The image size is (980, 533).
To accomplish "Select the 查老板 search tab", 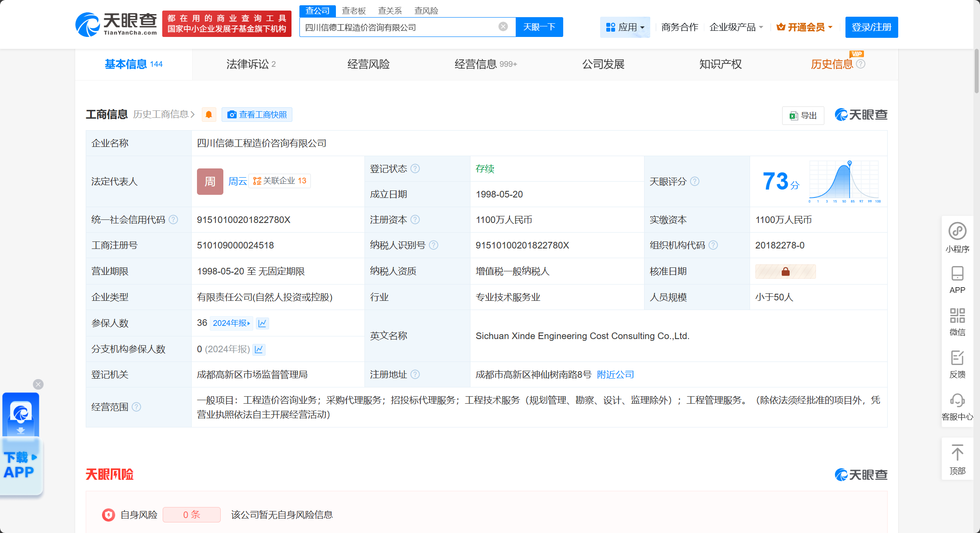I will pos(353,11).
